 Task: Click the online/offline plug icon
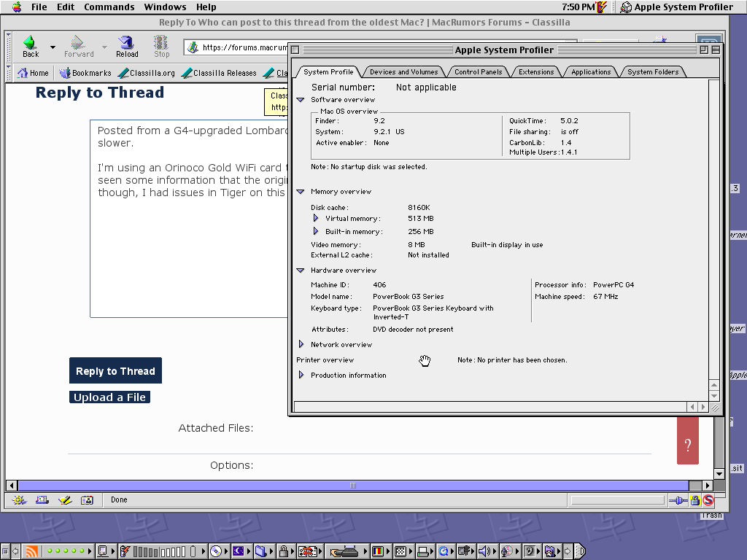[x=678, y=500]
